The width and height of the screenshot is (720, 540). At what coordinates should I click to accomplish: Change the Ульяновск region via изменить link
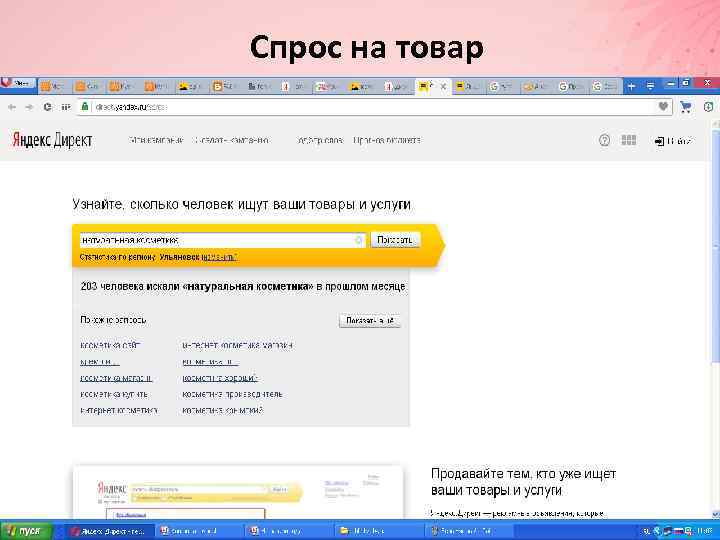pos(219,257)
